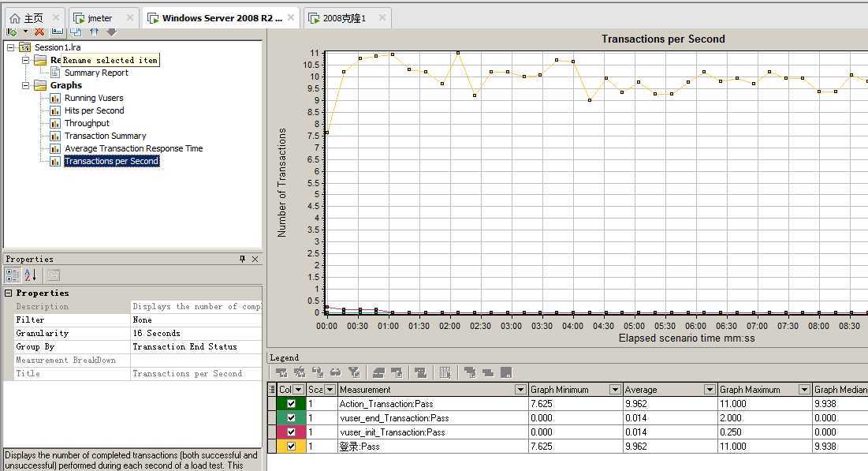
Task: Uncheck the vuser_end_Transaction:Pass legend checkbox
Action: click(291, 418)
